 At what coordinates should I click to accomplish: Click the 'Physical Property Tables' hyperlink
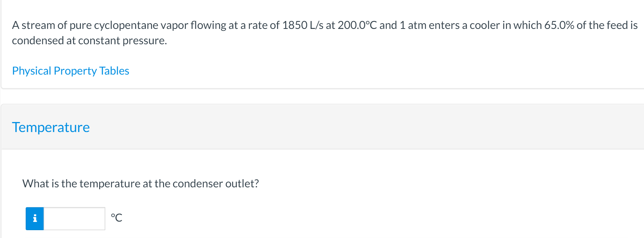pyautogui.click(x=70, y=71)
